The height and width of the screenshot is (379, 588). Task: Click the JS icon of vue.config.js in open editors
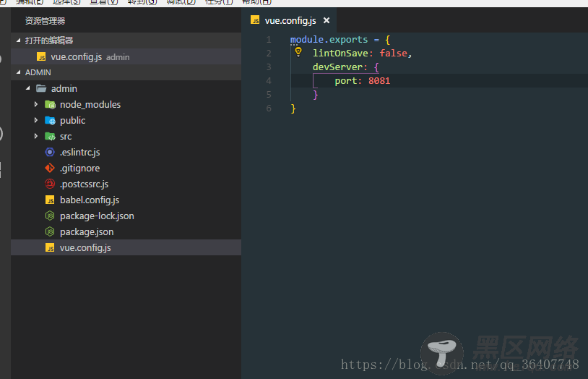[x=41, y=56]
